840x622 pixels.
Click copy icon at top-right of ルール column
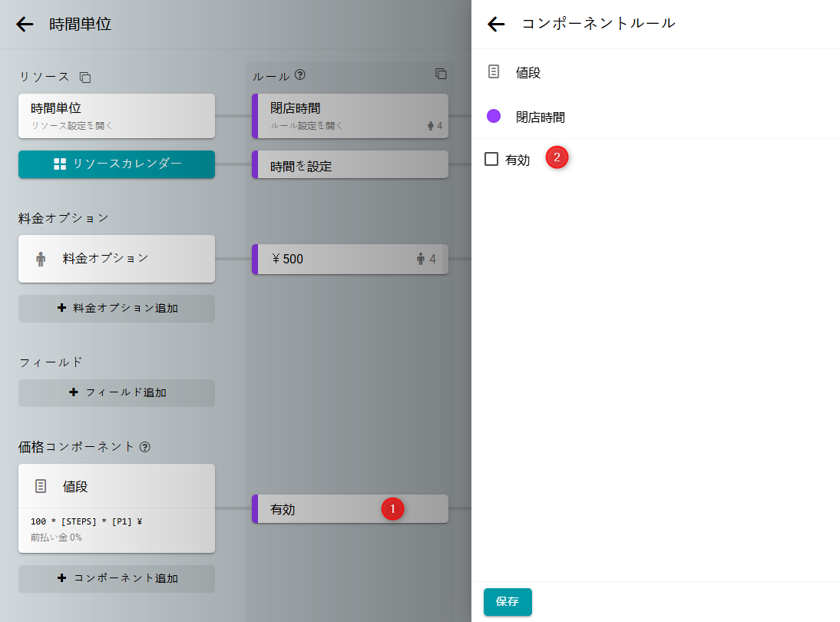coord(441,74)
